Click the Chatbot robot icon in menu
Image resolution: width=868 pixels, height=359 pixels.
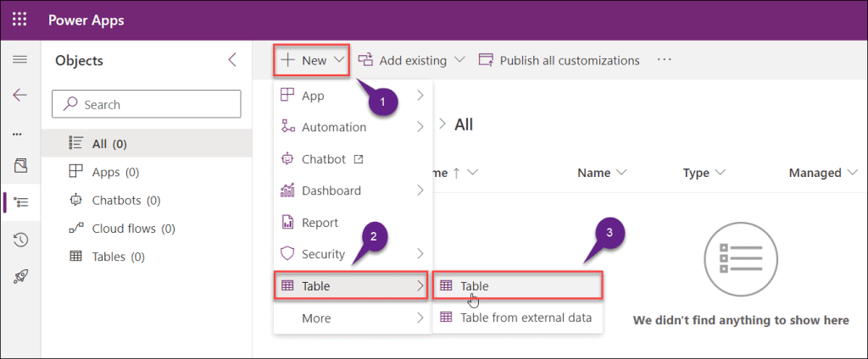click(x=287, y=159)
